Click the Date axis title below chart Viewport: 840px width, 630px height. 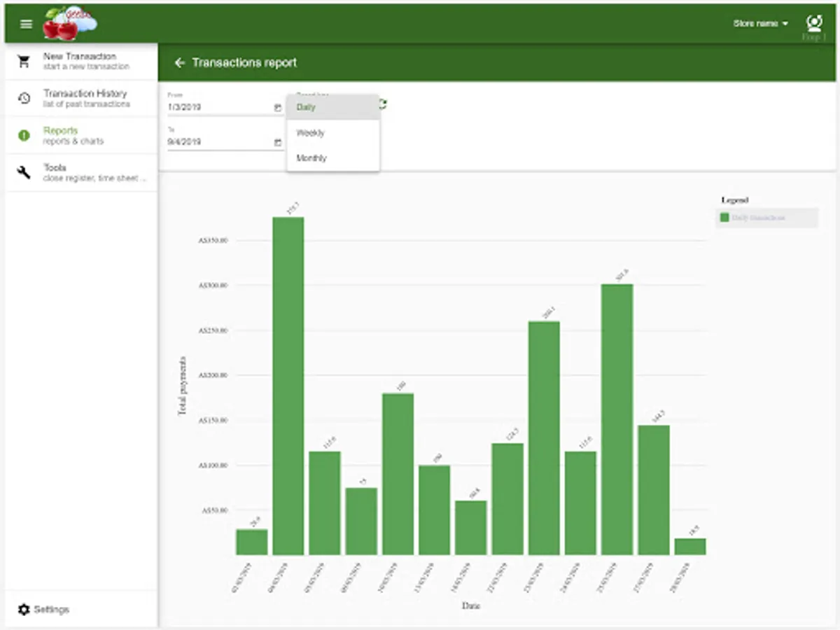(470, 605)
